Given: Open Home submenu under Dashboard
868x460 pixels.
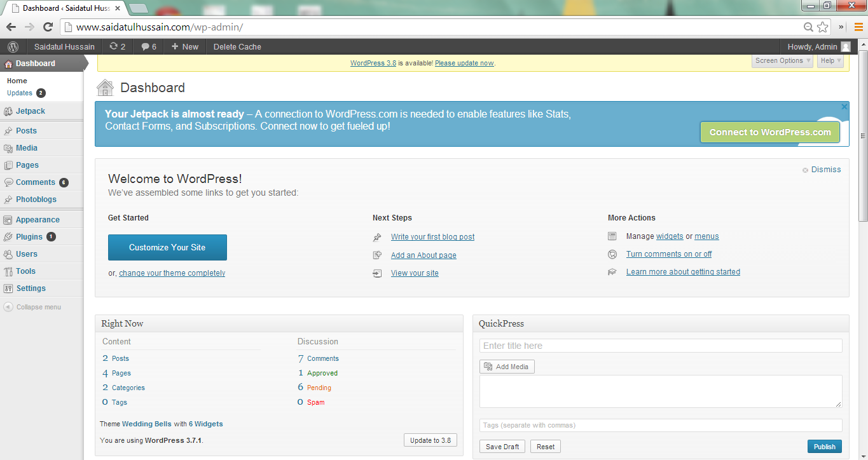Looking at the screenshot, I should click(17, 81).
